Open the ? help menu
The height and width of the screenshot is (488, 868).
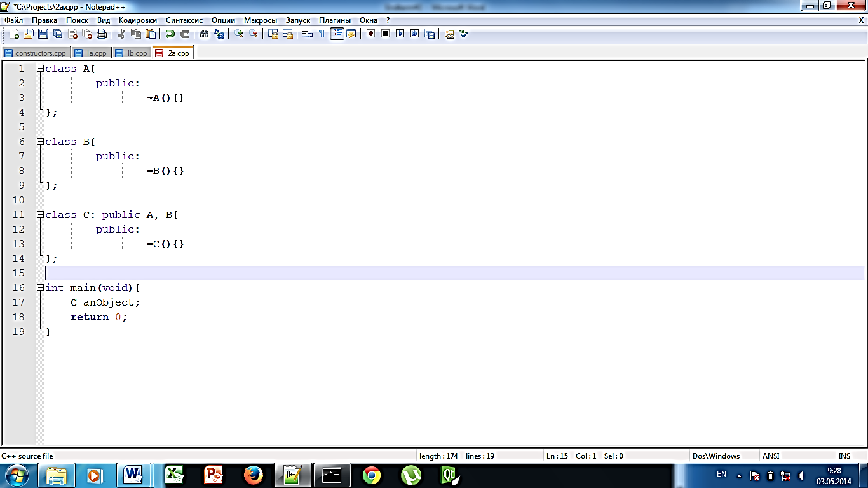point(388,20)
